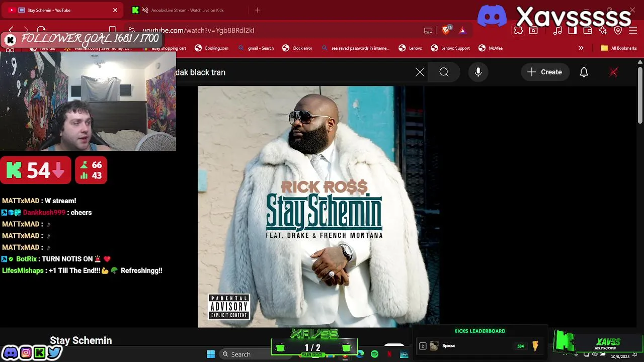644x362 pixels.
Task: Open the Windows Start menu
Action: click(211, 354)
